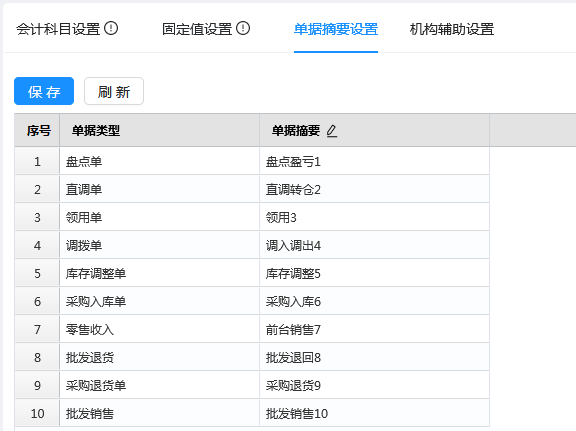
Task: Edit summary cell 调入调出4
Action: [374, 245]
